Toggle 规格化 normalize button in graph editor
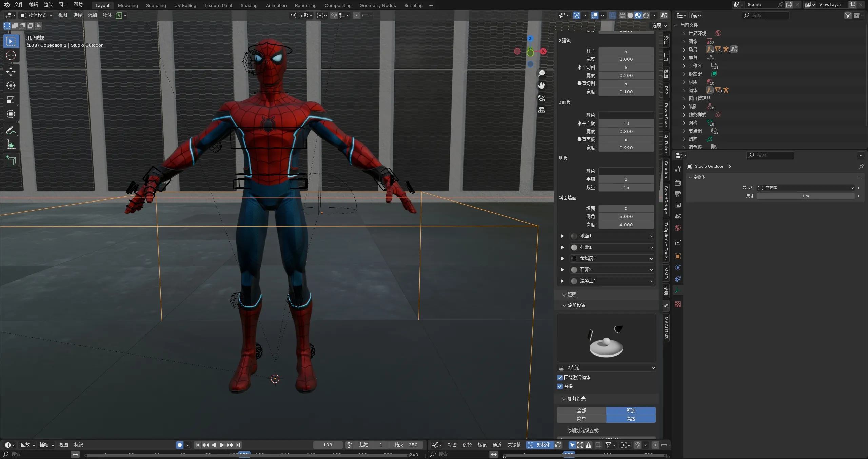Screen dimensions: 868x459 pyautogui.click(x=539, y=445)
